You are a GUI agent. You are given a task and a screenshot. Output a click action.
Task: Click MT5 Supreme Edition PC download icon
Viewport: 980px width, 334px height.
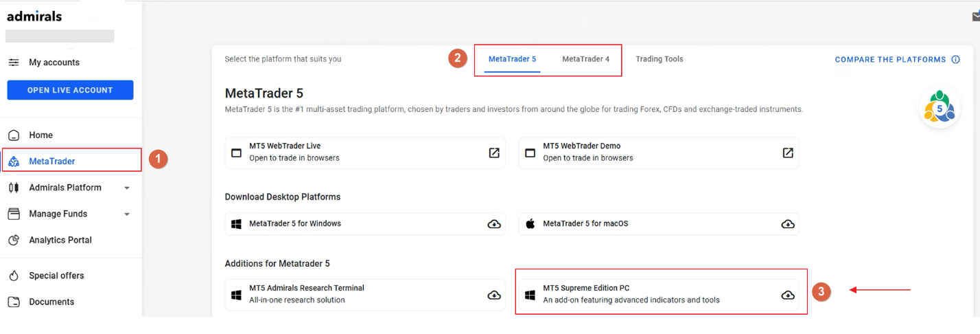tap(788, 295)
